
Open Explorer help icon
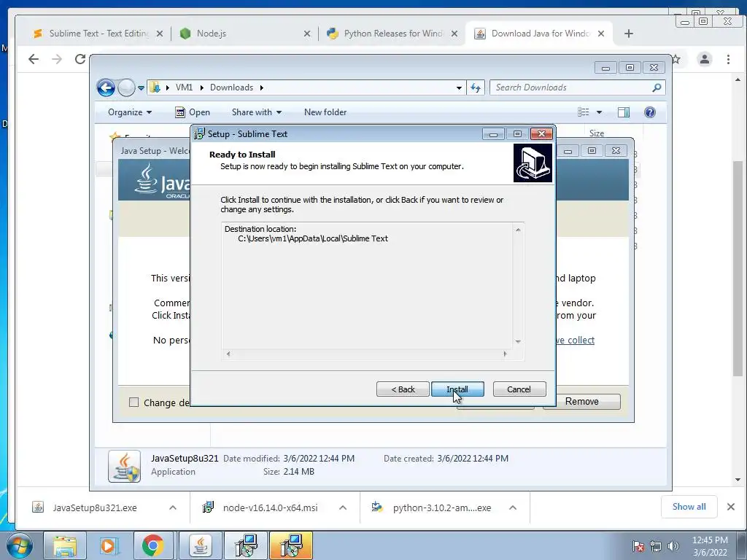649,112
